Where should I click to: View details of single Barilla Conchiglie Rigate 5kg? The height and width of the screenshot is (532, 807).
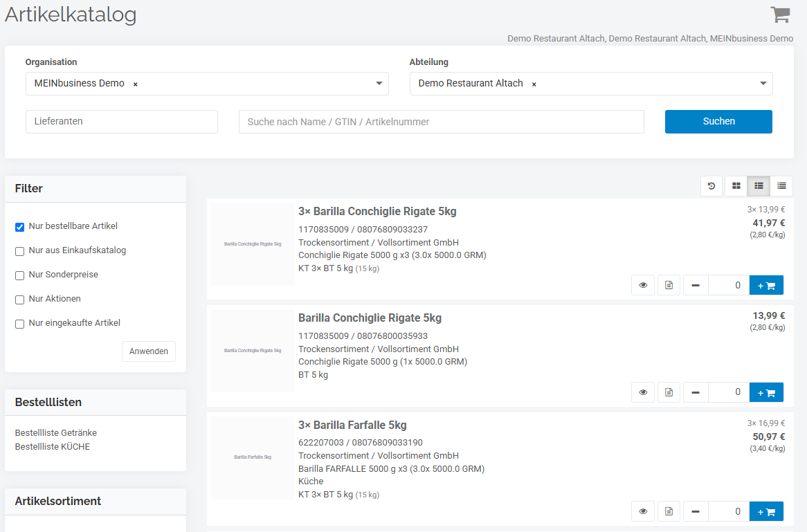click(x=643, y=392)
